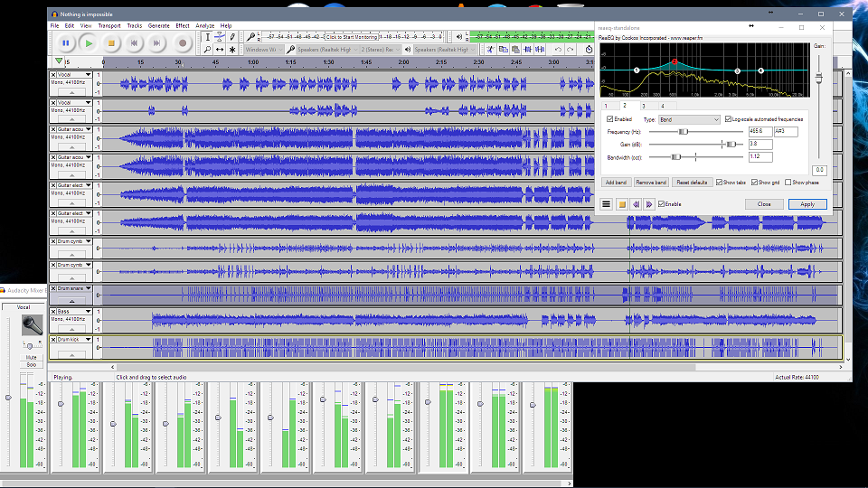Click the playback meter speaker icon
868x488 pixels.
(x=459, y=36)
